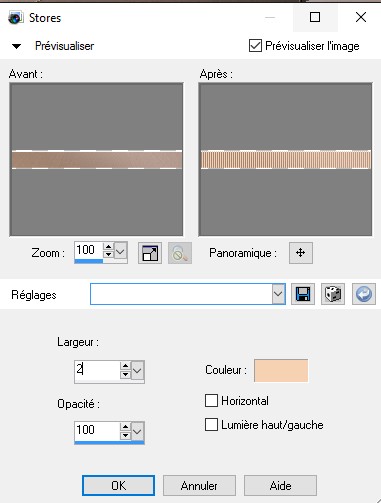The height and width of the screenshot is (503, 381).
Task: Uncheck Prévisualiser l'image checkbox
Action: (255, 46)
